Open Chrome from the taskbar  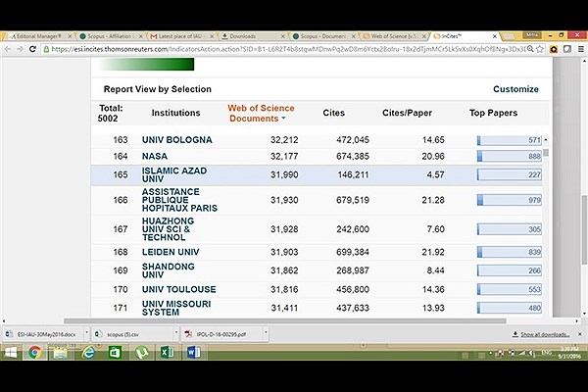(x=35, y=353)
